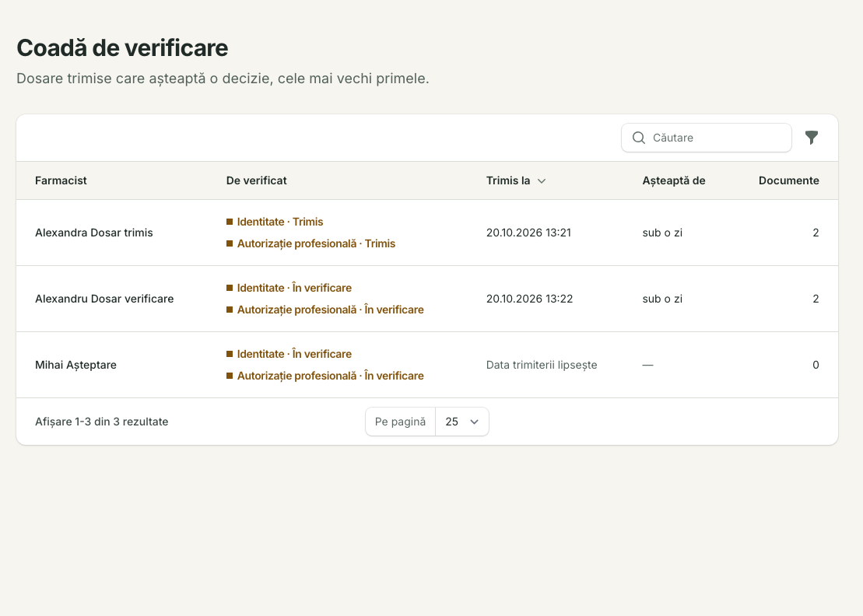Open the filter funnel icon
The width and height of the screenshot is (863, 616).
tap(812, 138)
